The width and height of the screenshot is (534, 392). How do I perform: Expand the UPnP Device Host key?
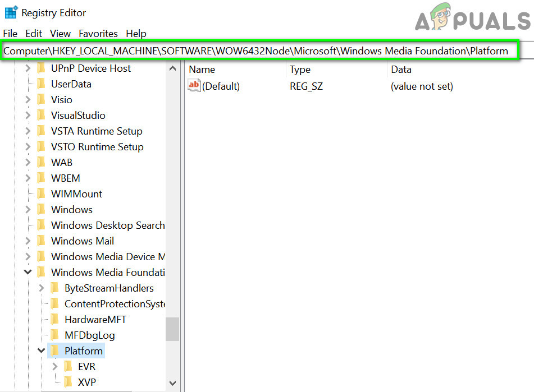(x=28, y=68)
